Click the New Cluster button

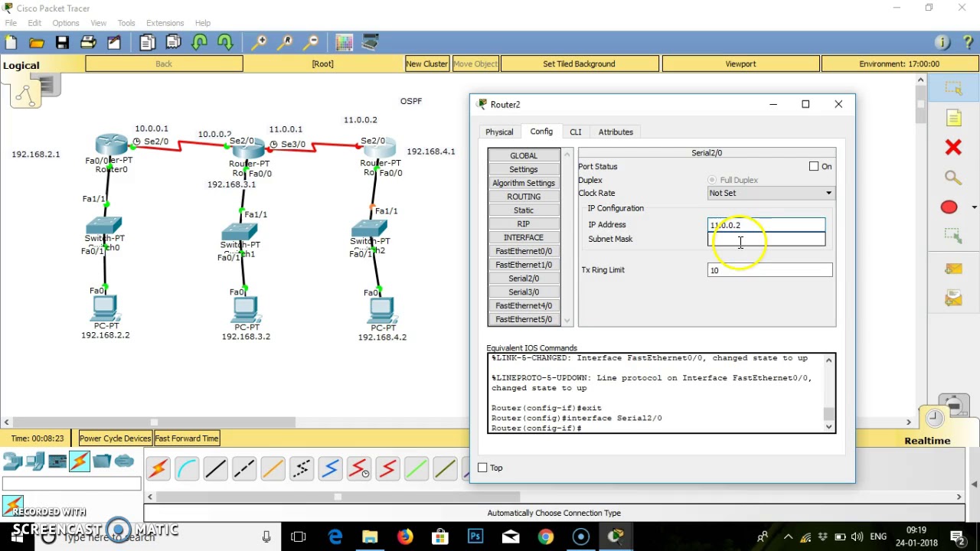click(427, 64)
